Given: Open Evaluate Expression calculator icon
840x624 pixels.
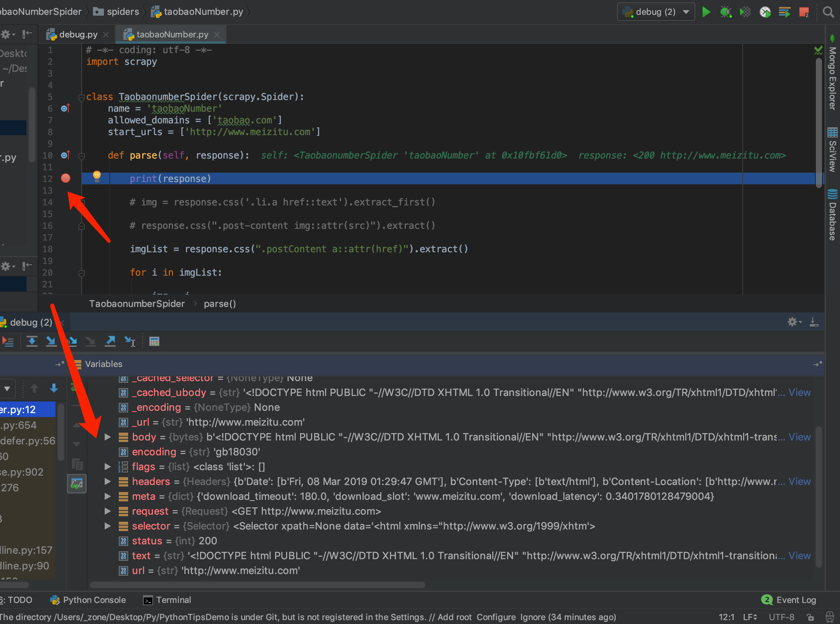Looking at the screenshot, I should tap(154, 342).
